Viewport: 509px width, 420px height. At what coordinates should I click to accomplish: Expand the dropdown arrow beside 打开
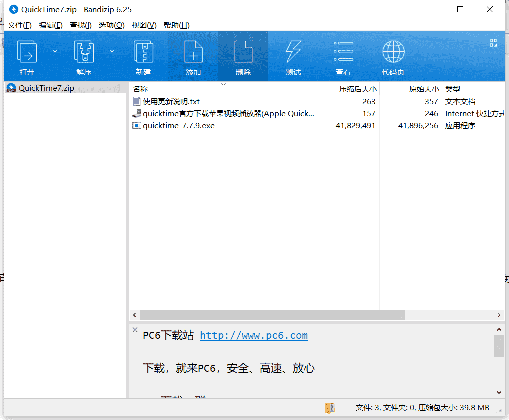55,51
